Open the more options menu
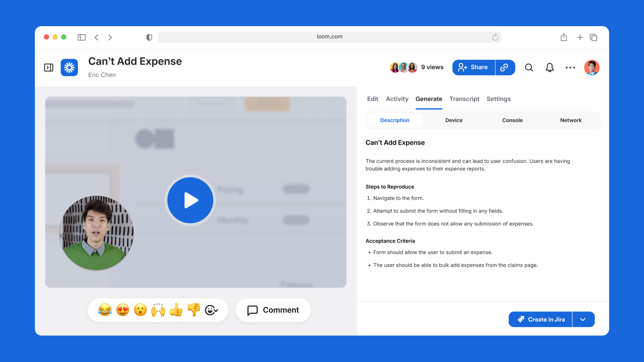 tap(570, 67)
